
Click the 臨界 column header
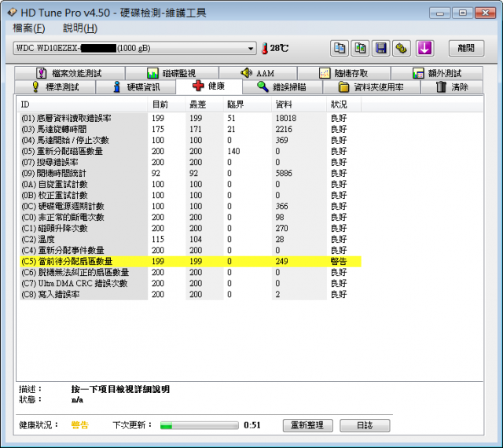[x=248, y=105]
